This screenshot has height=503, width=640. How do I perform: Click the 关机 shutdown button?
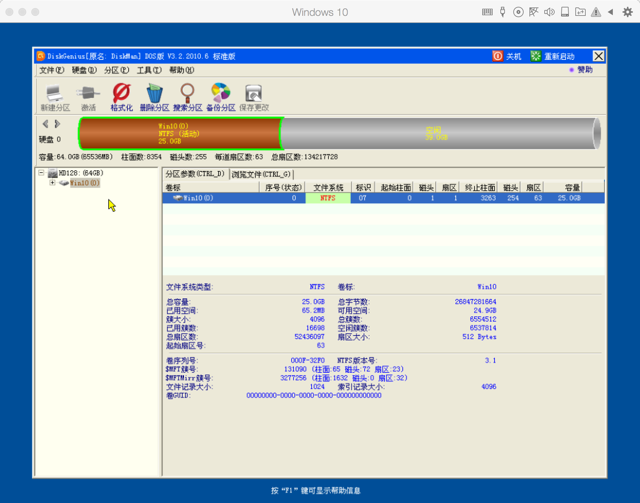[x=507, y=56]
